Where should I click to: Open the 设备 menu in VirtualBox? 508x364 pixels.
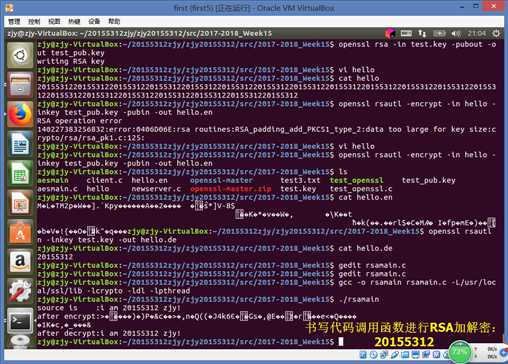tap(94, 22)
